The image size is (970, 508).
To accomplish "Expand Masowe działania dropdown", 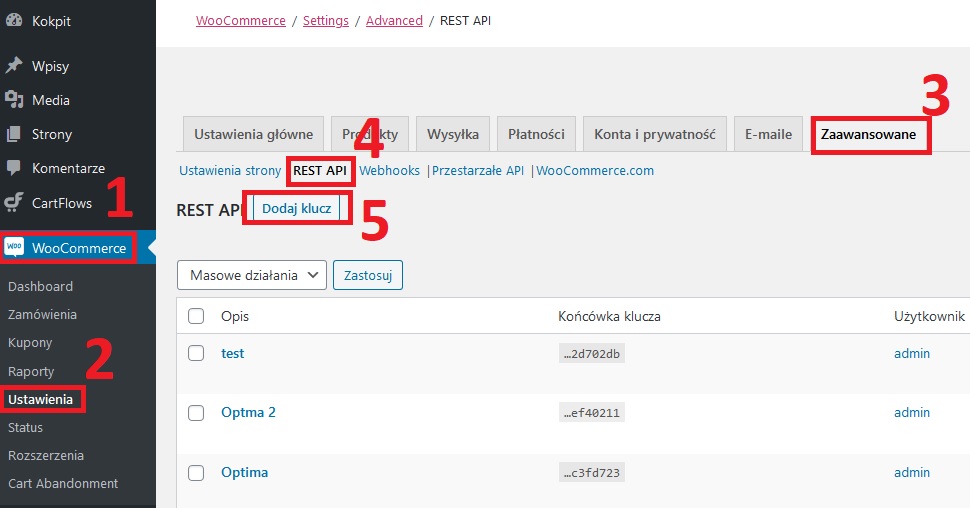I will tap(252, 275).
